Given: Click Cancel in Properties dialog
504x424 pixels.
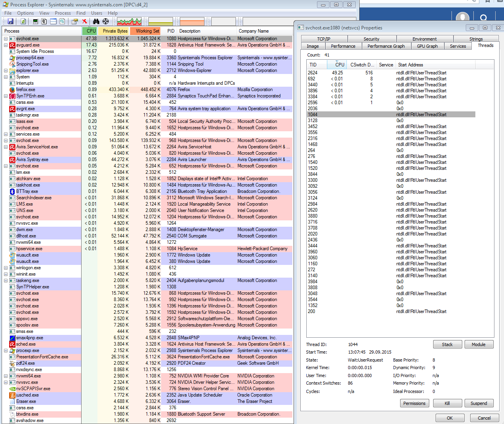Looking at the screenshot, I should click(485, 418).
